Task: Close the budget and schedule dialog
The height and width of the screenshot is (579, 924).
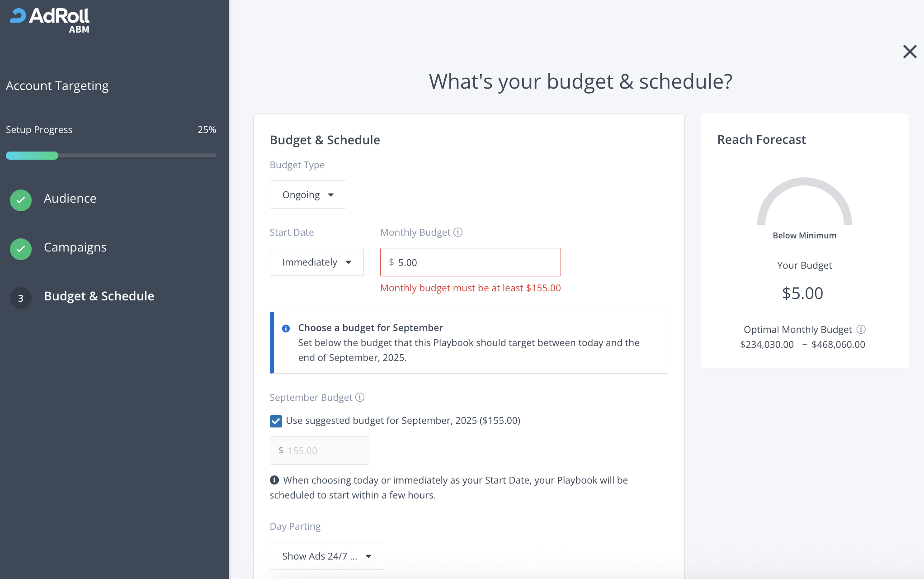Action: tap(910, 52)
